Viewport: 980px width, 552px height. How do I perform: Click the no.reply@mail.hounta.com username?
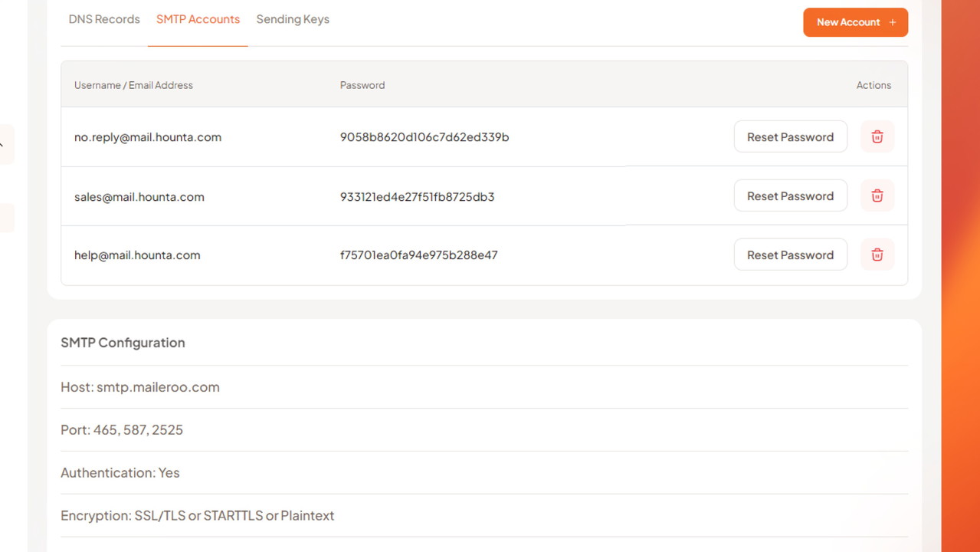148,137
